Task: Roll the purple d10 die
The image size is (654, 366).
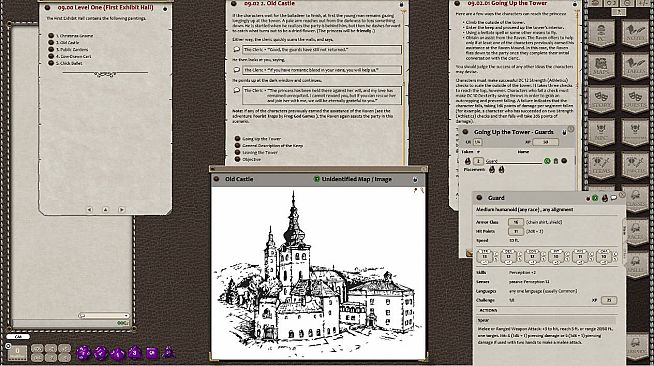Action: (117, 353)
